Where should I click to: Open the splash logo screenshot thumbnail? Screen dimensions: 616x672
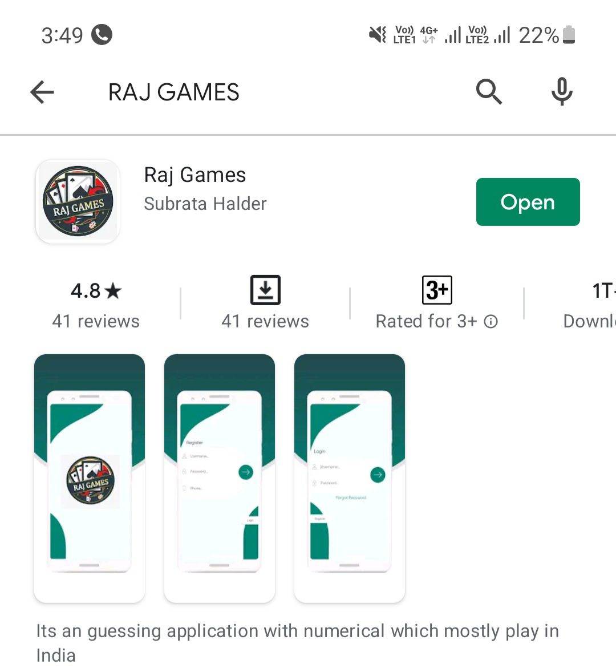pos(90,478)
